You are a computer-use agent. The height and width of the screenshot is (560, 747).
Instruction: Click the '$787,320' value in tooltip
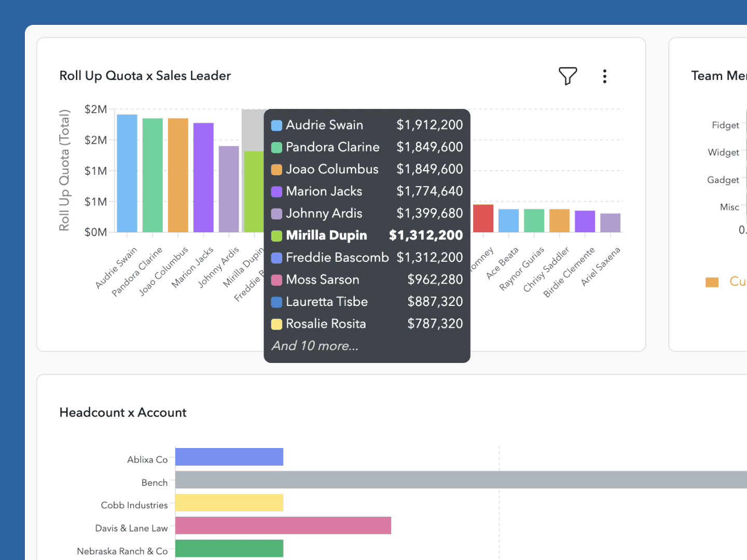point(435,324)
